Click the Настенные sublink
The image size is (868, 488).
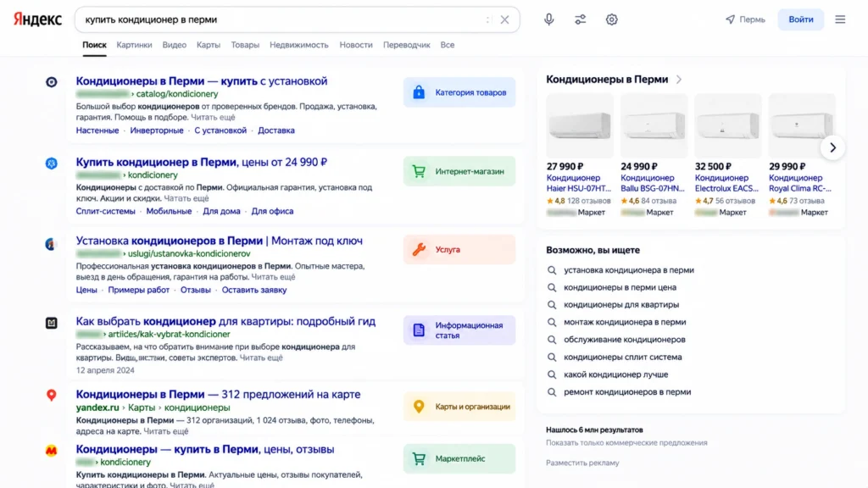97,130
